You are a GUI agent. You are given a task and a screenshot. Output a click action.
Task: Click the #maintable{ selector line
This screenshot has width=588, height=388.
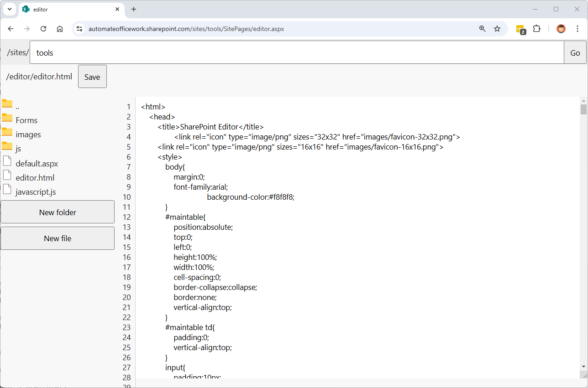[x=185, y=217]
